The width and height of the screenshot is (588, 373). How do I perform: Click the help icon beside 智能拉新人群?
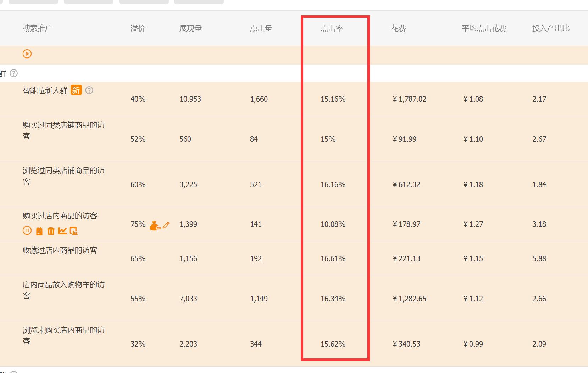[x=89, y=90]
